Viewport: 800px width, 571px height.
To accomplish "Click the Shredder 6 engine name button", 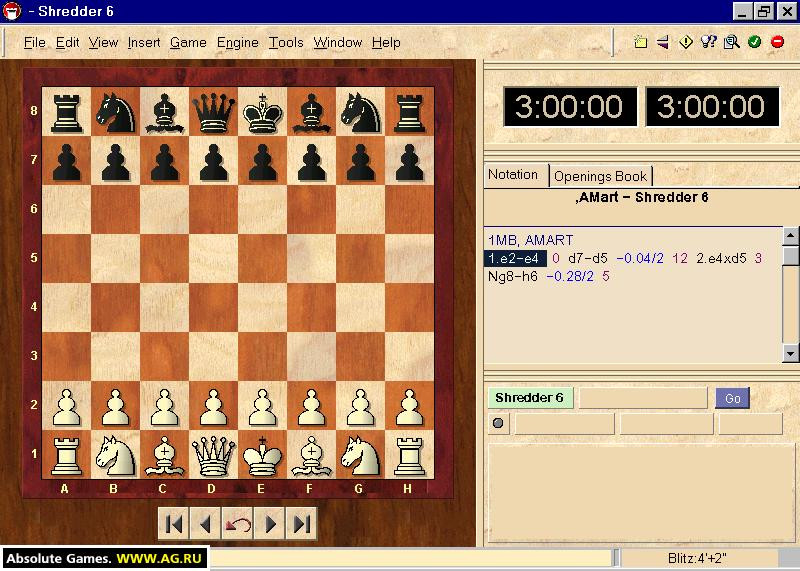I will 530,398.
